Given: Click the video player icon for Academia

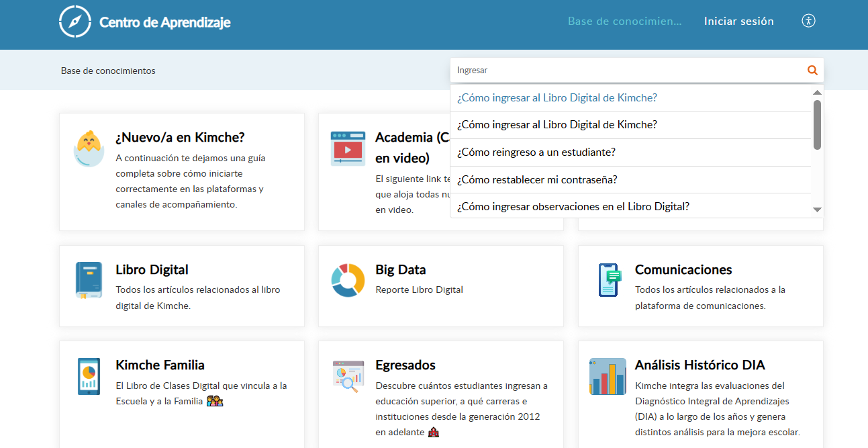Looking at the screenshot, I should click(348, 148).
